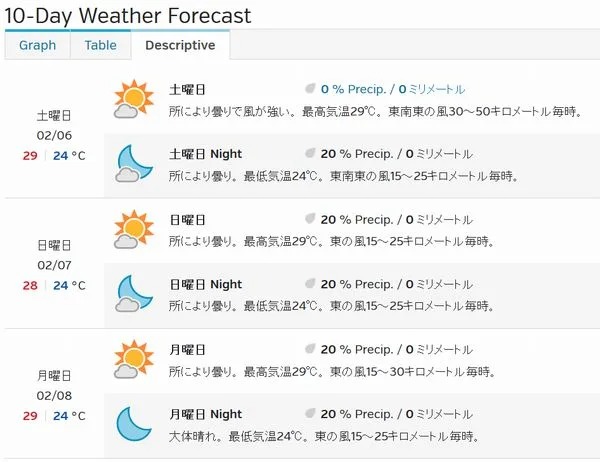Click the 月曜日 daytime sun icon
Image resolution: width=600 pixels, height=462 pixels.
[134, 359]
